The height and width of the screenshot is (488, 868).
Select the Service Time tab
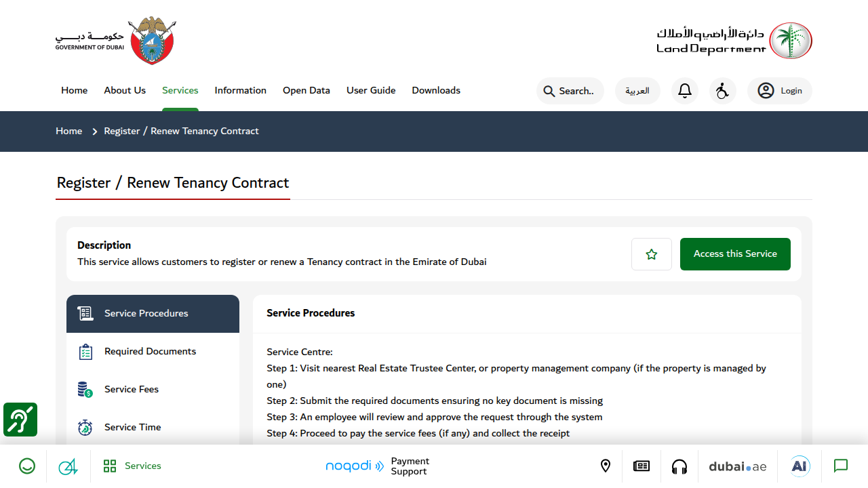pos(153,427)
